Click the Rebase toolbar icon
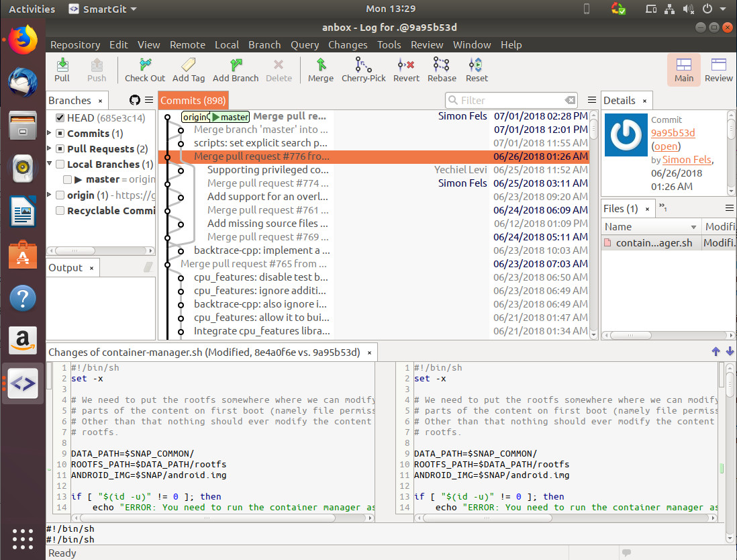This screenshot has width=737, height=560. (x=442, y=67)
